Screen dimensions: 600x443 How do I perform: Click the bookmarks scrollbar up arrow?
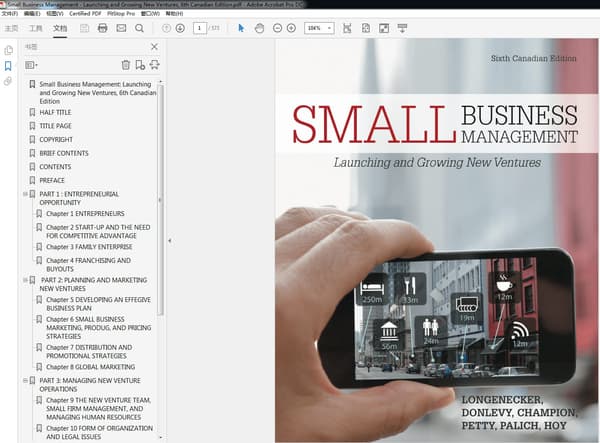tap(160, 81)
